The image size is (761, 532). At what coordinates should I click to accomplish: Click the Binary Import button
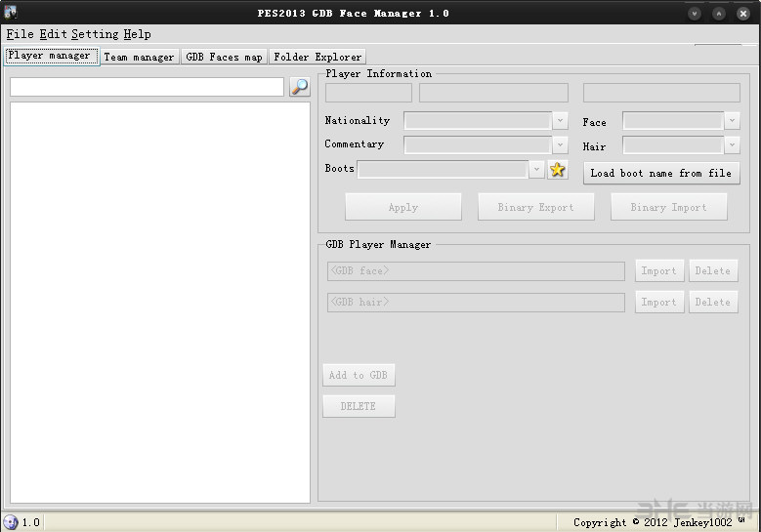669,207
